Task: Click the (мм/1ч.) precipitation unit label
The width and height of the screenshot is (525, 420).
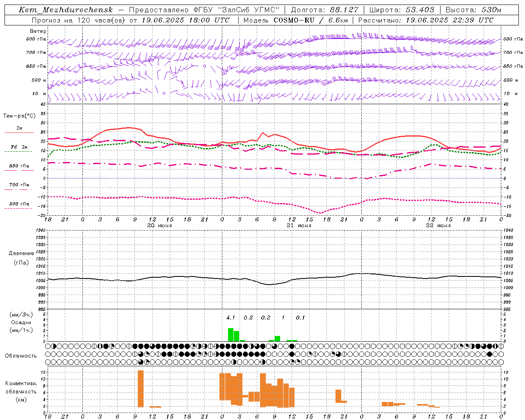Action: click(x=21, y=330)
